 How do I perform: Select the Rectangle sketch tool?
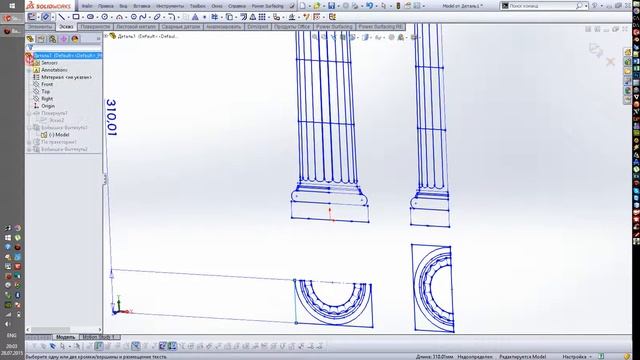pyautogui.click(x=76, y=17)
